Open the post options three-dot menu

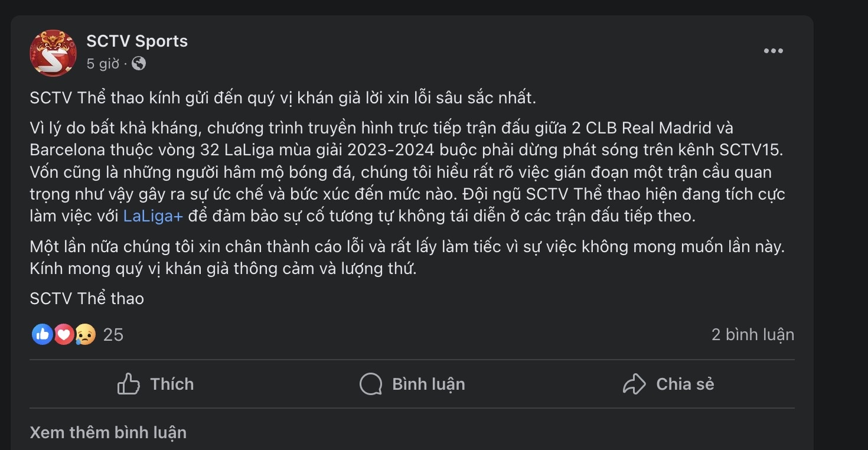pyautogui.click(x=774, y=51)
